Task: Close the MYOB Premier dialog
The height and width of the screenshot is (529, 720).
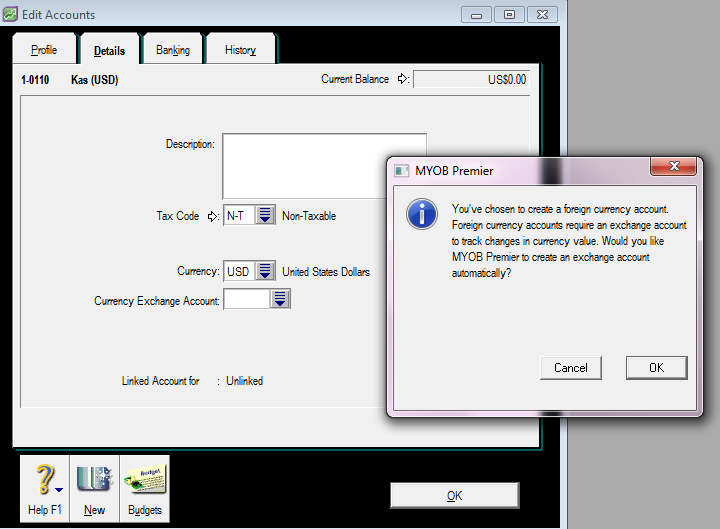Action: (674, 166)
